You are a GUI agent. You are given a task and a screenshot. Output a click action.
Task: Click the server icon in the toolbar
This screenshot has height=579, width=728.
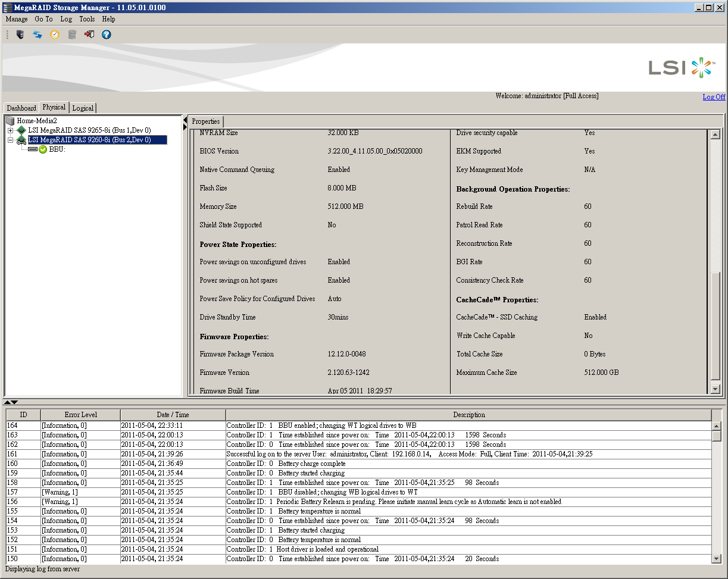click(20, 35)
